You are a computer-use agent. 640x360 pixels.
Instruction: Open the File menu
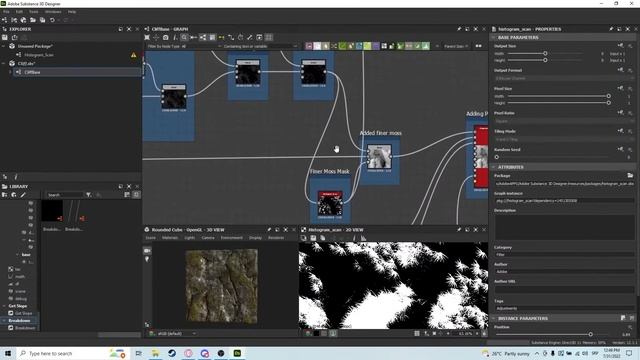point(6,12)
